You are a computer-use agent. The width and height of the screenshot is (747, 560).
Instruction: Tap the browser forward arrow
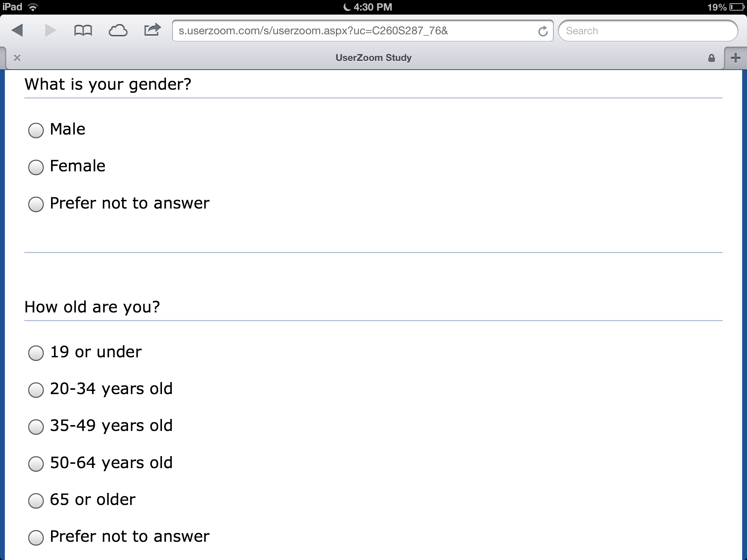coord(50,31)
